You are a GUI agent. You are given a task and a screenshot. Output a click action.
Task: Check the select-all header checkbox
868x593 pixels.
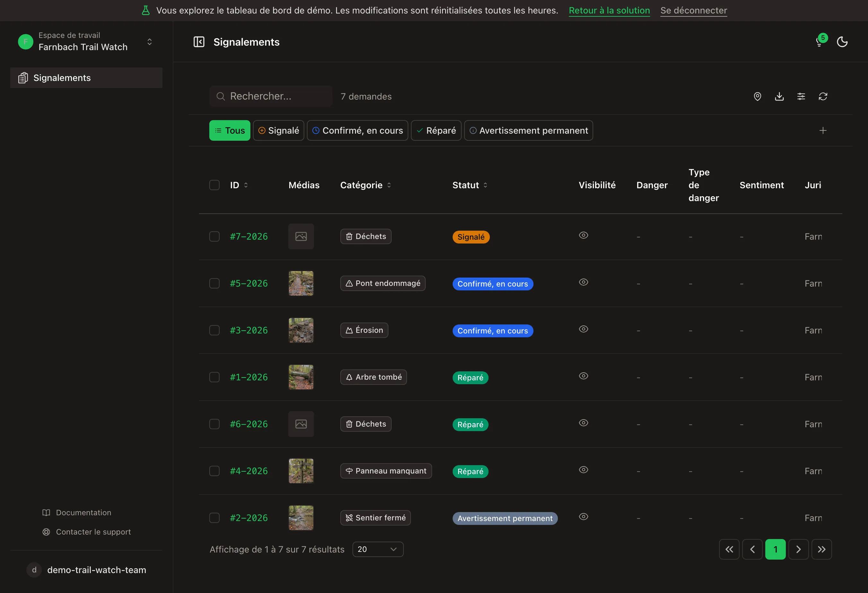[x=214, y=185]
